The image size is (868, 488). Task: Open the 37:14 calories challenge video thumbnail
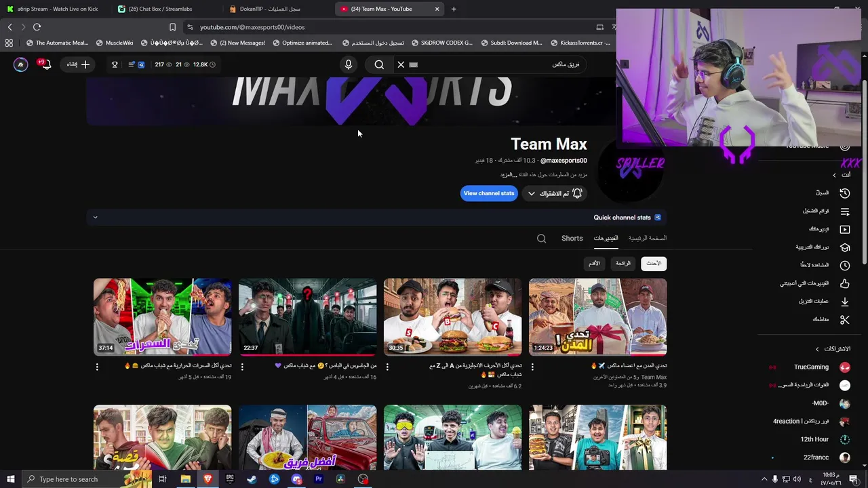click(163, 317)
